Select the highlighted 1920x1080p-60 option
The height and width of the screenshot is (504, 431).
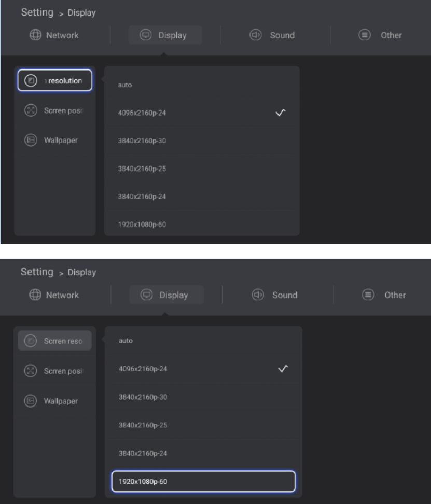[203, 482]
